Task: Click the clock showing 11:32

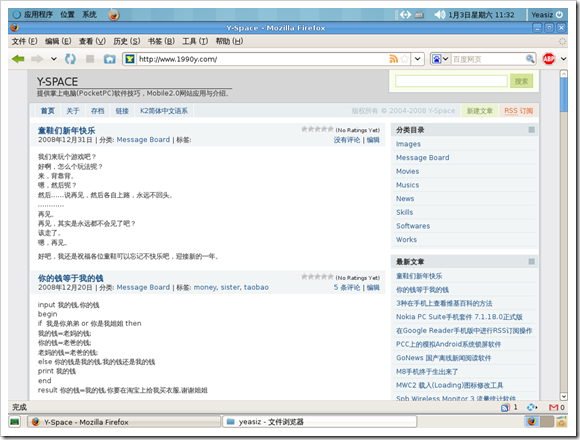Action: tap(481, 15)
